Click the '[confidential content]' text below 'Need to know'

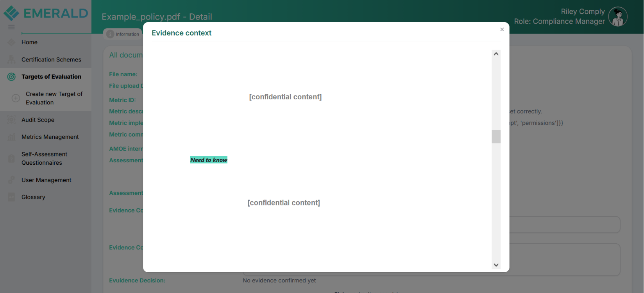click(x=284, y=203)
